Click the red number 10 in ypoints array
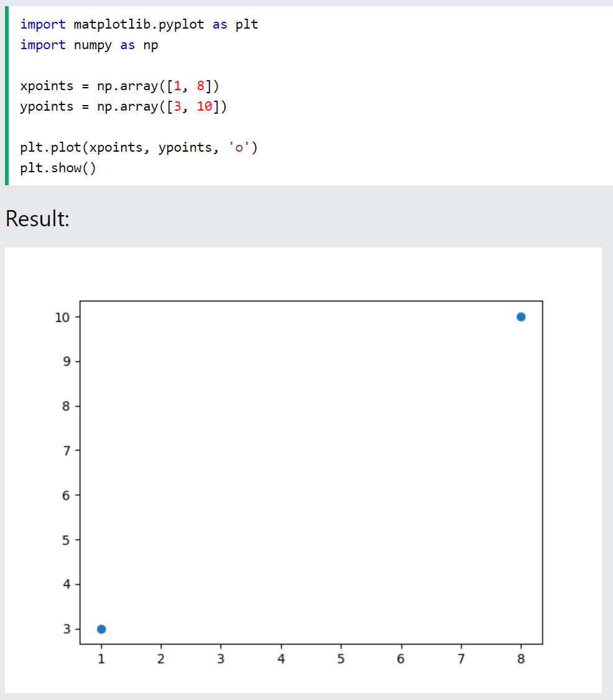This screenshot has width=613, height=700. pyautogui.click(x=205, y=106)
